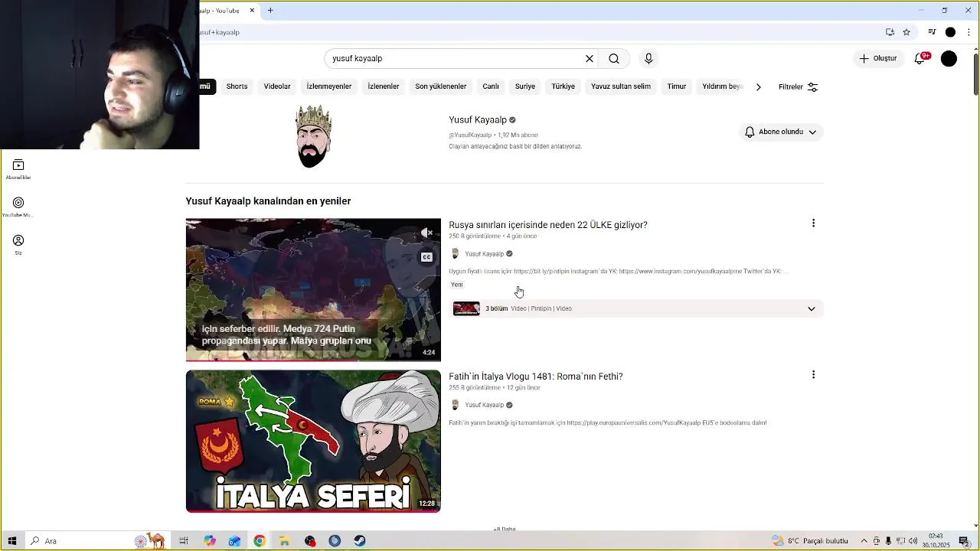Open the Windows notification center
980x551 pixels.
pyautogui.click(x=965, y=541)
